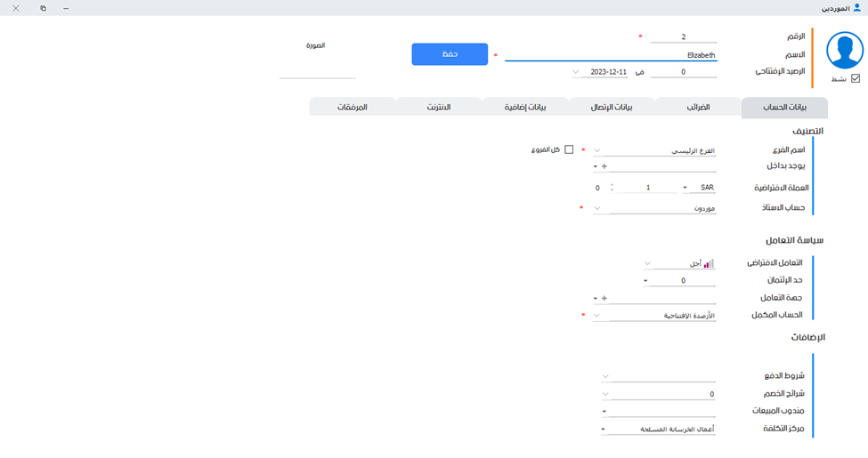The image size is (868, 458).
Task: Expand the حساب الاستاذ ledger account dropdown
Action: tap(596, 208)
